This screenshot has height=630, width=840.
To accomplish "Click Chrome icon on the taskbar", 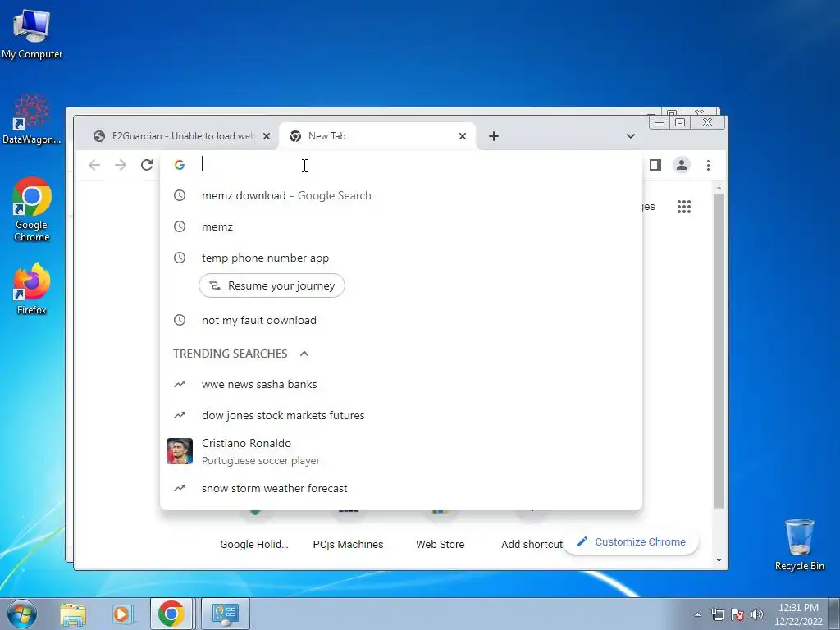I will coord(171,614).
